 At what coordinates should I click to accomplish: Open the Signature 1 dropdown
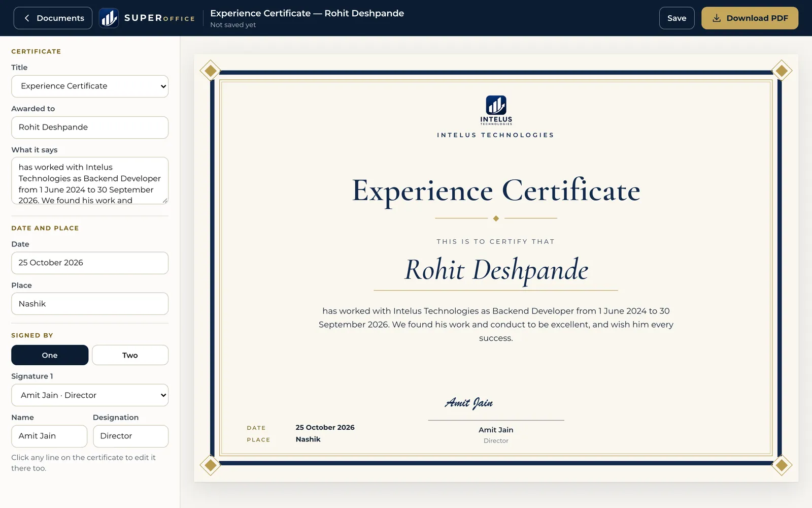pos(90,395)
